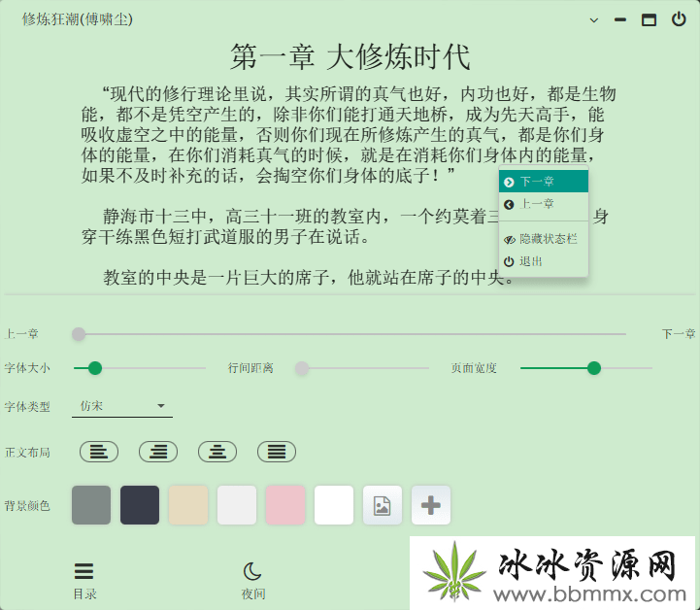Select the gray background color swatch
The width and height of the screenshot is (700, 610).
[91, 505]
